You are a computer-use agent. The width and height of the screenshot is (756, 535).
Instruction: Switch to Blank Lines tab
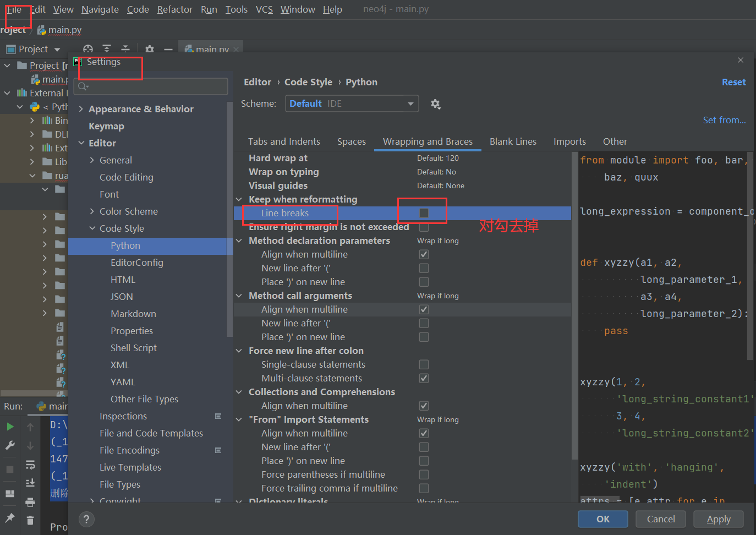pyautogui.click(x=513, y=141)
